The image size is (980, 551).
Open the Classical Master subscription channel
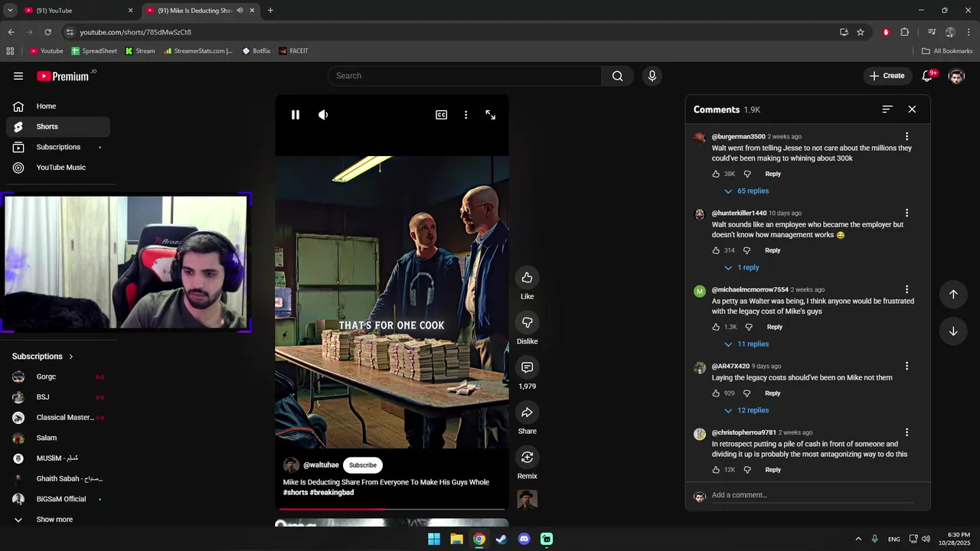click(58, 418)
